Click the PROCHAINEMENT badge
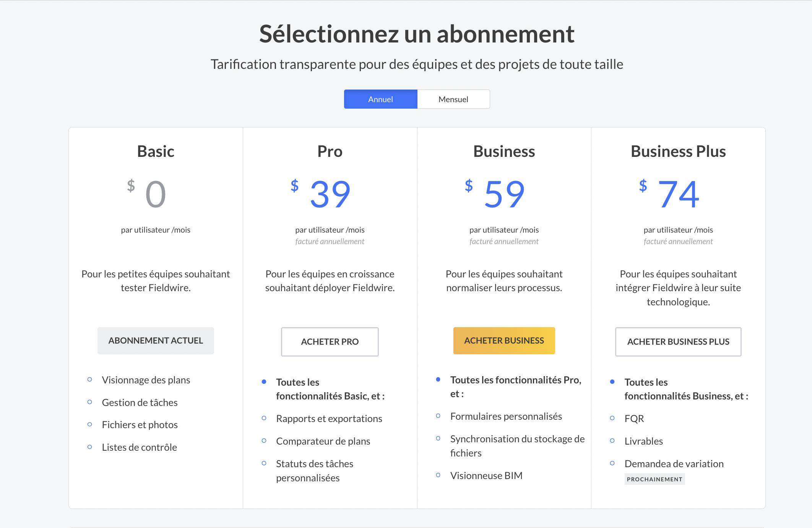The image size is (812, 528). (654, 479)
